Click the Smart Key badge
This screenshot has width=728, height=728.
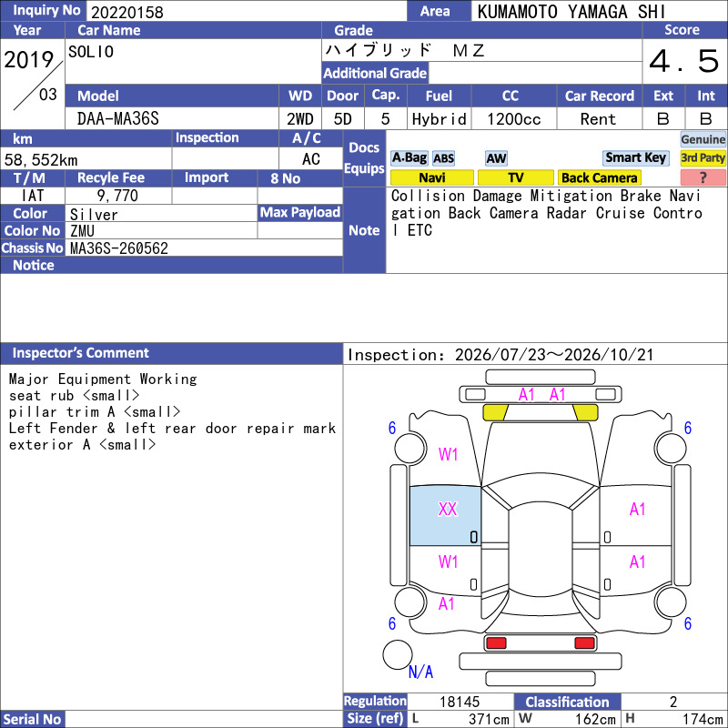click(x=635, y=157)
